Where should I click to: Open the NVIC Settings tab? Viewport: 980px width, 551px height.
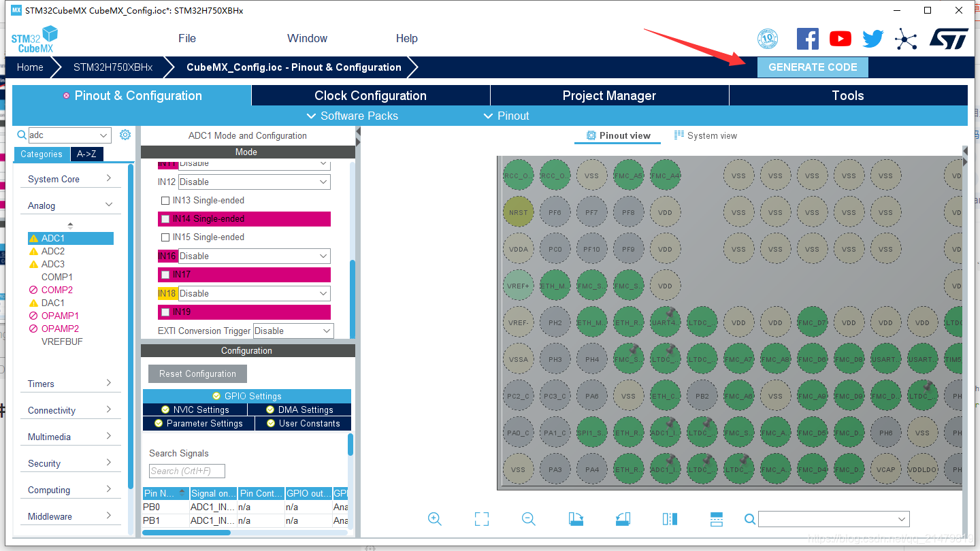(195, 410)
